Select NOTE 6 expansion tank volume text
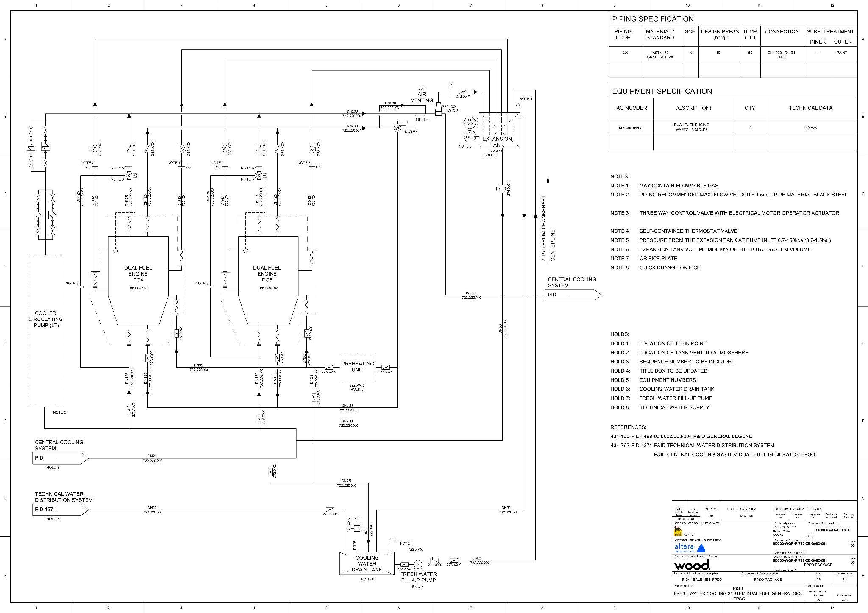This screenshot has height=613, width=868. tap(725, 249)
